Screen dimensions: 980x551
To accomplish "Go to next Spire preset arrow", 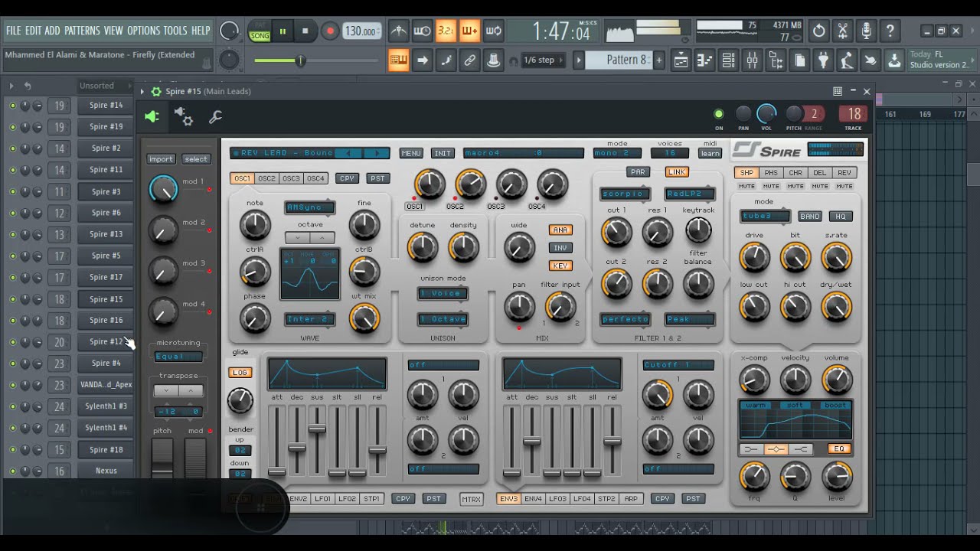I will tap(377, 153).
